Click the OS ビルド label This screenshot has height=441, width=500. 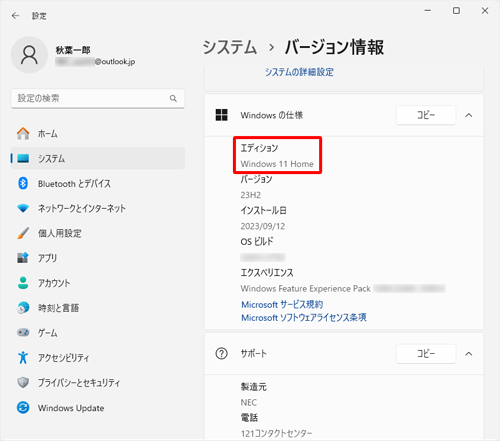[257, 241]
